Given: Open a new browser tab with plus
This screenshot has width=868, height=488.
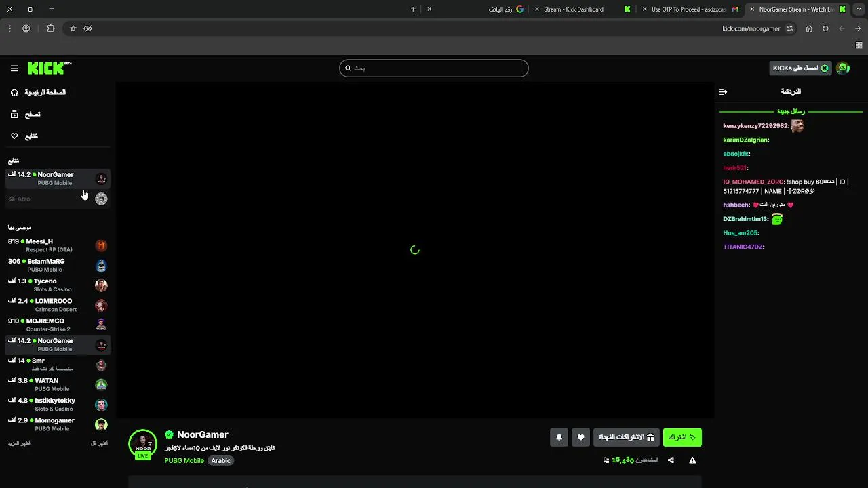Looking at the screenshot, I should click(413, 9).
